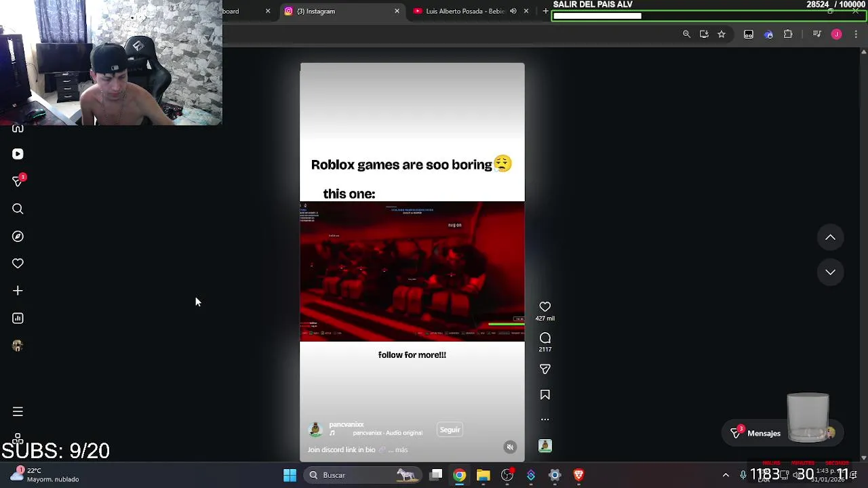This screenshot has width=868, height=488.
Task: Expand the caption with 'más'
Action: click(401, 449)
